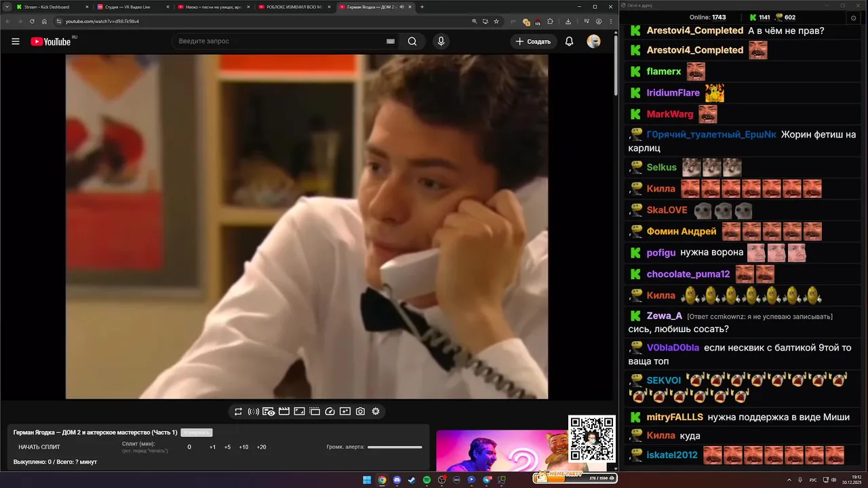
Task: Switch to the Наоко — песни на улицах tab
Action: [x=214, y=7]
